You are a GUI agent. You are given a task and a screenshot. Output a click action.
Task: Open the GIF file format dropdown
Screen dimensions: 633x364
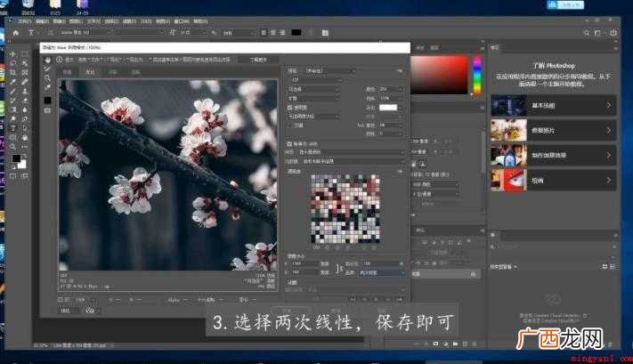pyautogui.click(x=317, y=80)
